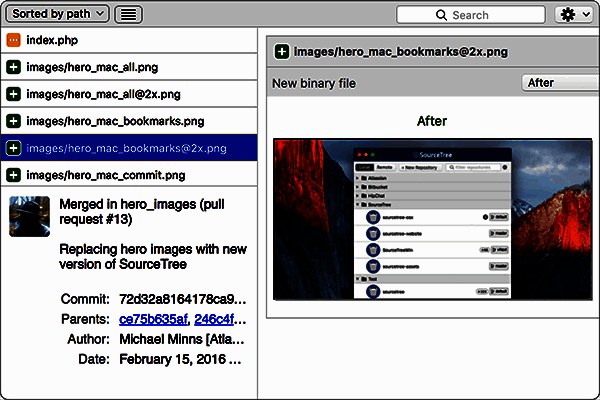Click the list view mode button
The height and width of the screenshot is (400, 600).
(x=128, y=15)
